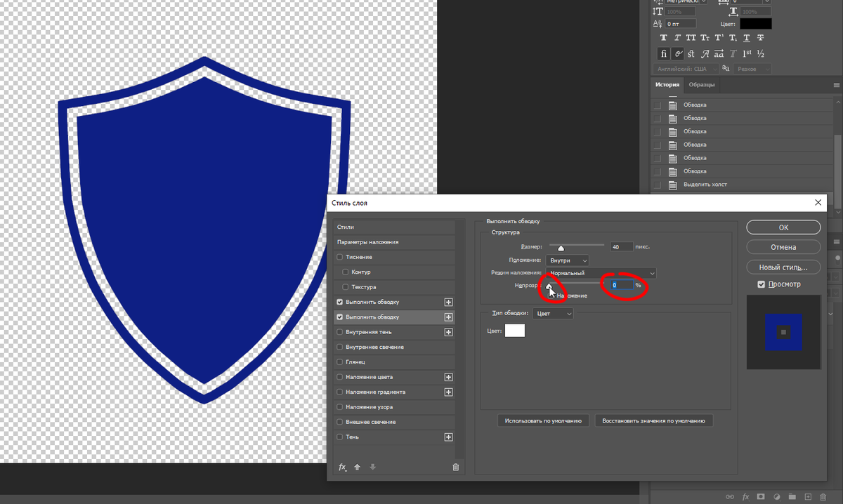Open language dropdown Английский: США
Screen dimensions: 843x504
pyautogui.click(x=685, y=69)
